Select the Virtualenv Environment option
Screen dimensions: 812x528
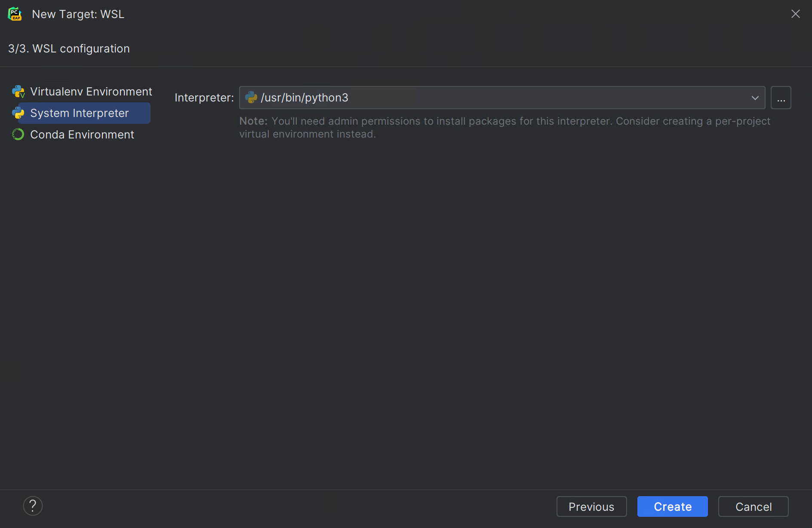[91, 91]
